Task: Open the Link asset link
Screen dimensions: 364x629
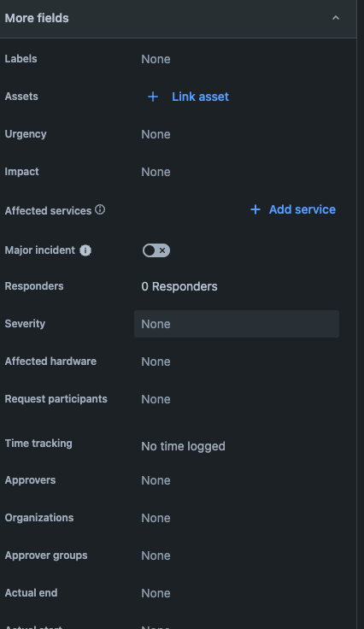Action: pyautogui.click(x=200, y=97)
